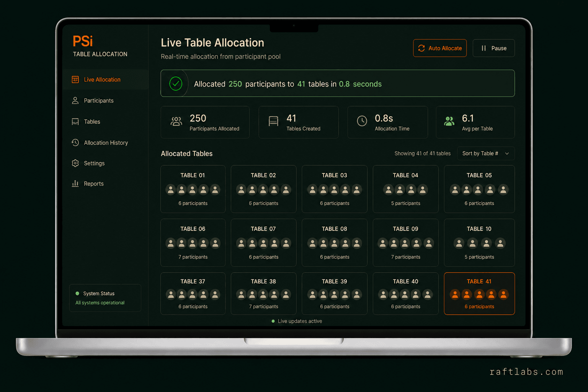Click the green System Status indicator dot
The width and height of the screenshot is (588, 392).
[x=77, y=294]
